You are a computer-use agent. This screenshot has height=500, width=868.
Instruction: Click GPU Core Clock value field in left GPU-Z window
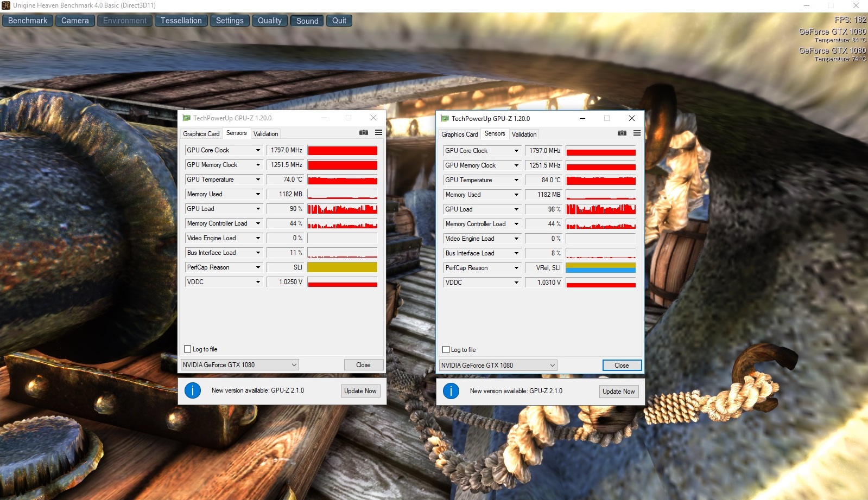pyautogui.click(x=286, y=150)
